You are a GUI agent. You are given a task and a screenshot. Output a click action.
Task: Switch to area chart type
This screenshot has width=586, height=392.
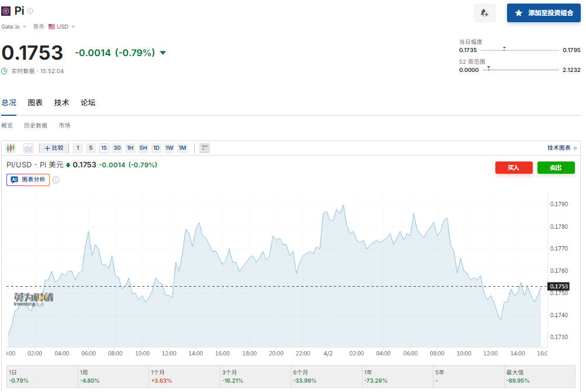point(29,148)
